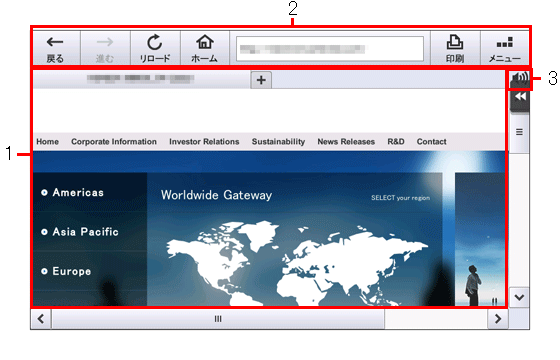Print the page using 印刷

[x=455, y=48]
